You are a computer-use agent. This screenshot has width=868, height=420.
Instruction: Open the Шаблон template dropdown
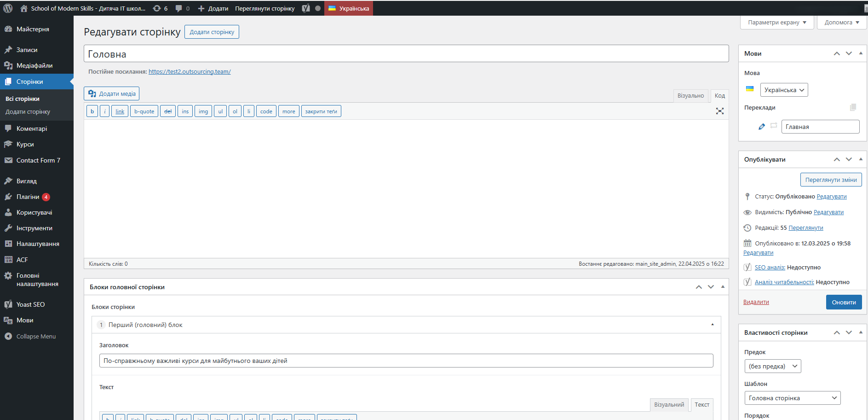pos(792,397)
